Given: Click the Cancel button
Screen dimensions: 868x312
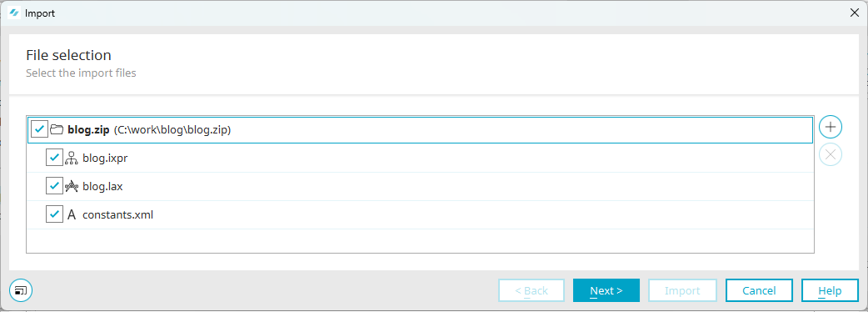Looking at the screenshot, I should pyautogui.click(x=759, y=290).
